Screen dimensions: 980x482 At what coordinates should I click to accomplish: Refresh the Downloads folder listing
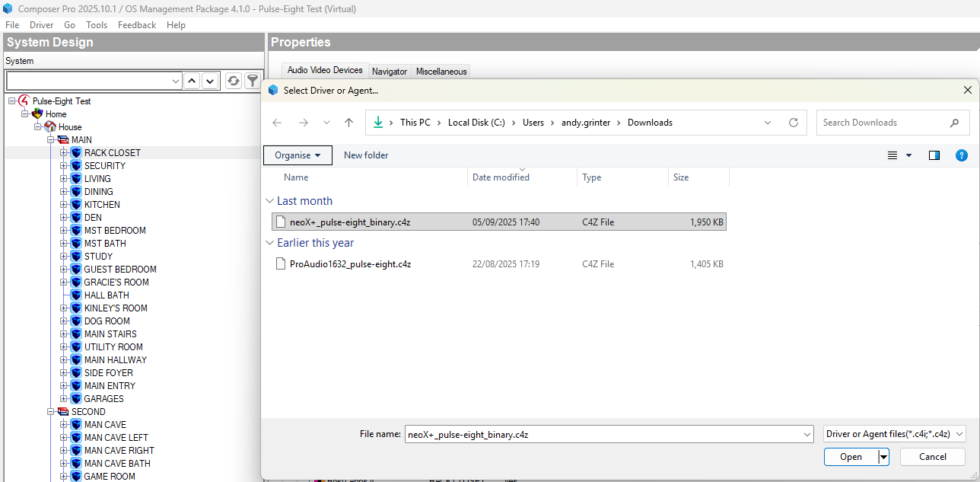click(794, 123)
